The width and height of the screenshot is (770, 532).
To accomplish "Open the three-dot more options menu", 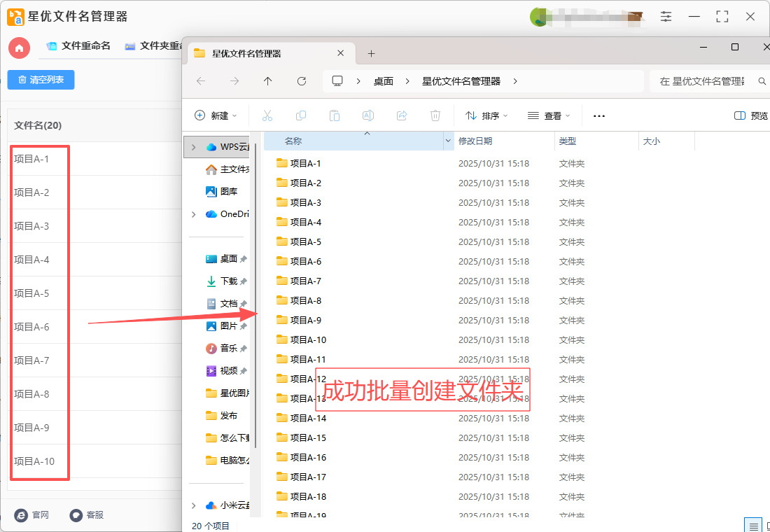I will point(599,116).
